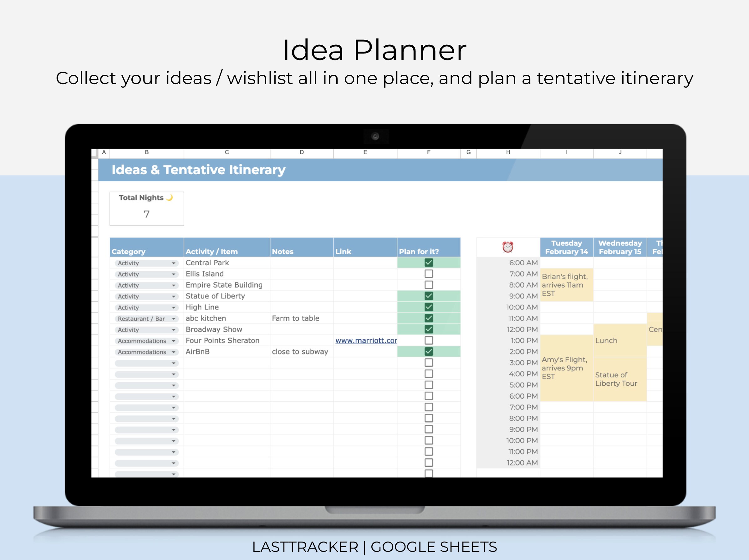Check the Ellis Island plan checkbox
The image size is (749, 560).
(x=429, y=273)
